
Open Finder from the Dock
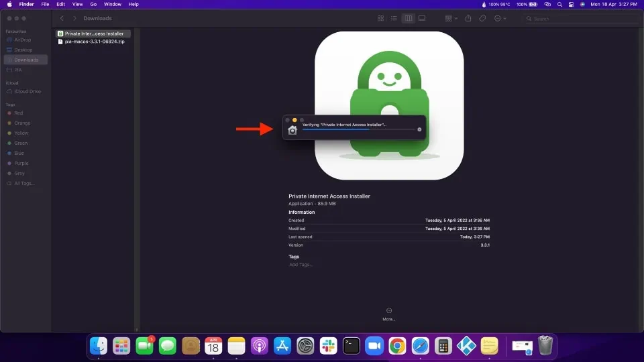click(99, 346)
